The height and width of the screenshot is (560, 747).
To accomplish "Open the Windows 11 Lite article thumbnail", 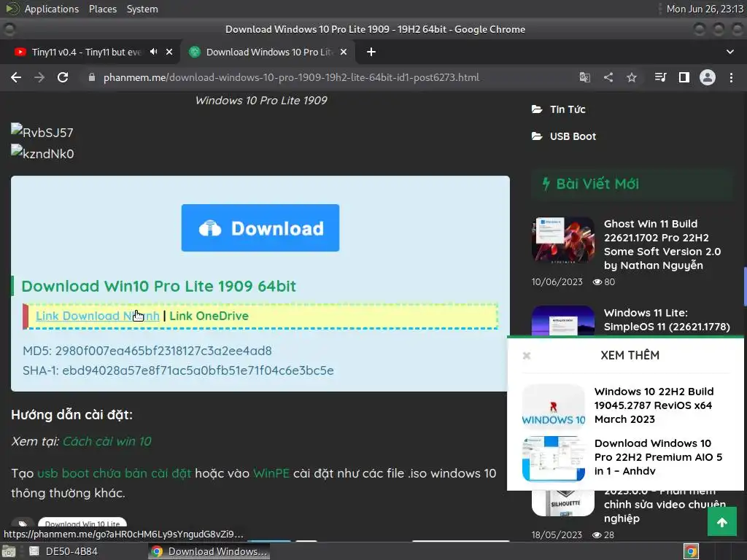I will (563, 321).
